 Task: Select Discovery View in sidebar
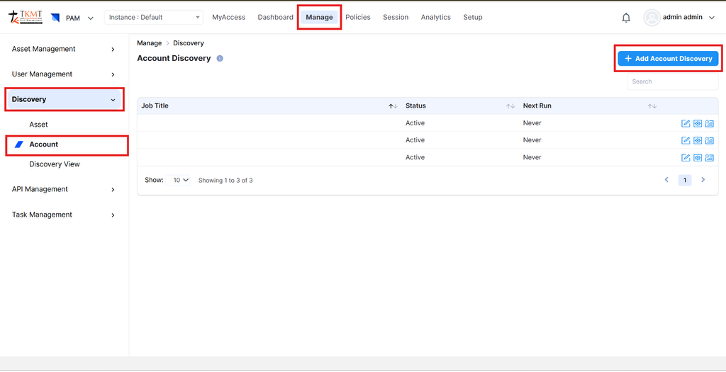[x=55, y=164]
